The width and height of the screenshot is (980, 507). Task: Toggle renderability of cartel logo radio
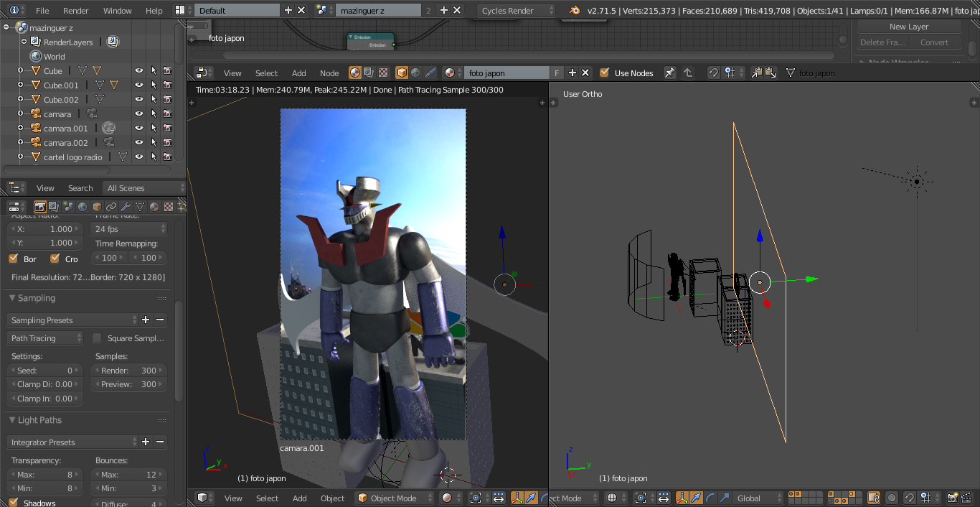coord(167,157)
